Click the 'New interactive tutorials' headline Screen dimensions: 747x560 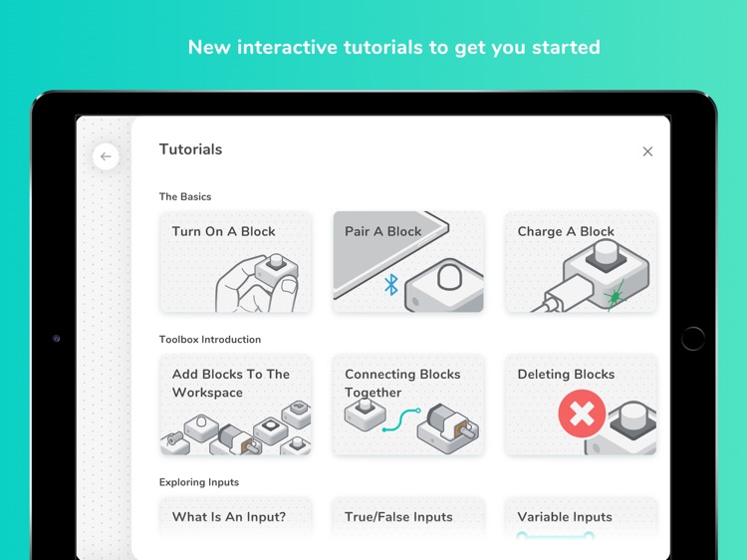tap(394, 47)
